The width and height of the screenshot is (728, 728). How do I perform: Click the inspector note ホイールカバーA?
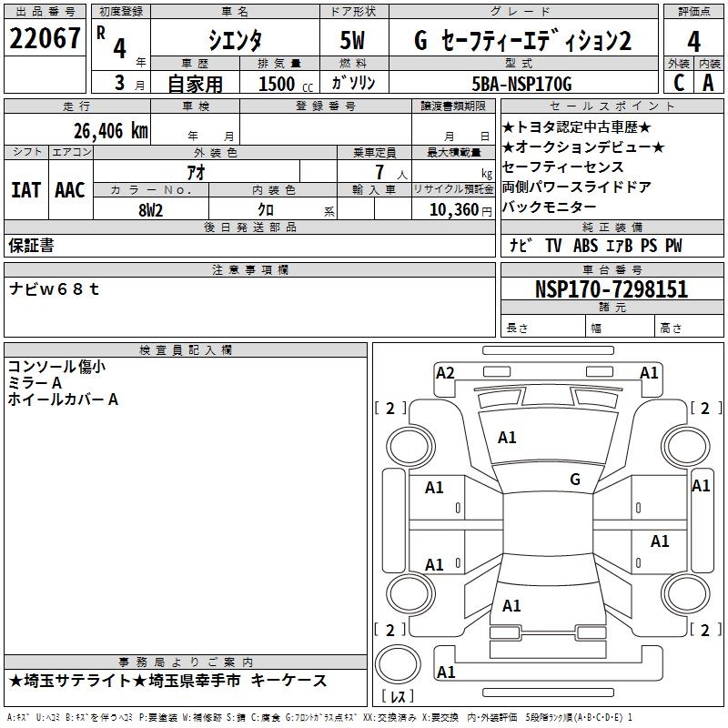coord(63,399)
